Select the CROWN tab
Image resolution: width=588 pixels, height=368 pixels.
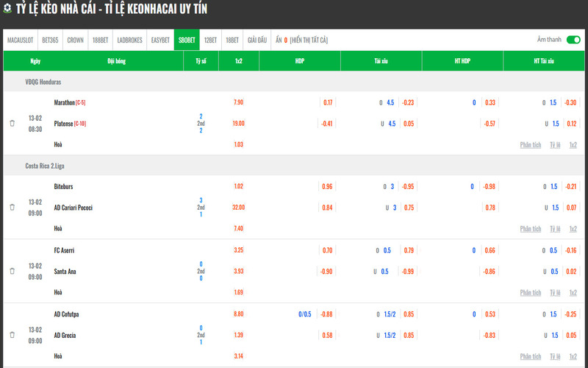(75, 40)
